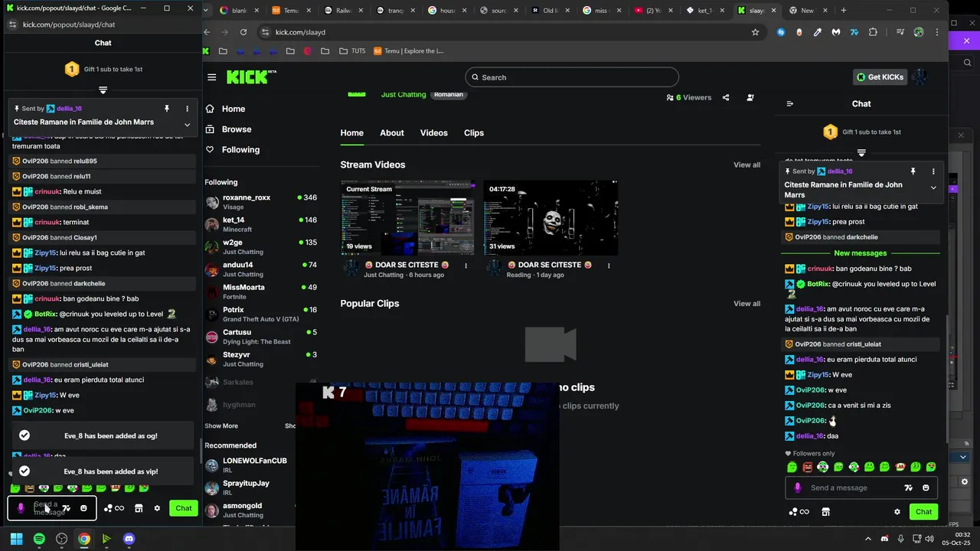Viewport: 980px width, 551px height.
Task: Click View all beside Stream Videos
Action: pos(747,165)
